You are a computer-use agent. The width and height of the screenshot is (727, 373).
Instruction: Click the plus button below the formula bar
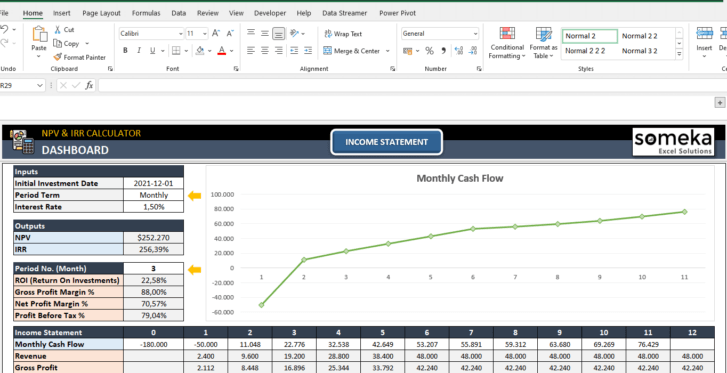point(720,103)
